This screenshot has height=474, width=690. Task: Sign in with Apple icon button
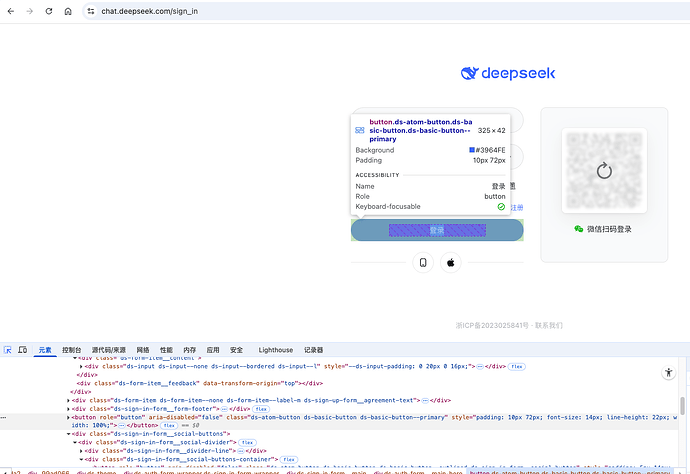point(451,262)
